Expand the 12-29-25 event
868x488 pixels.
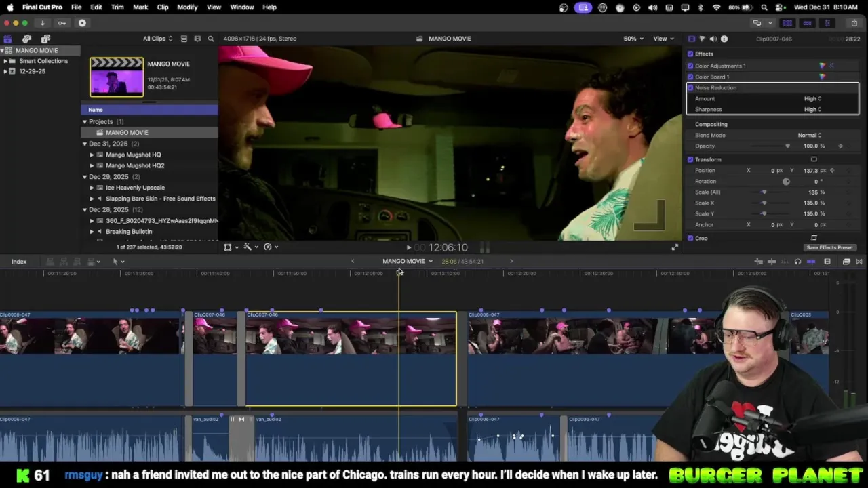[x=5, y=71]
